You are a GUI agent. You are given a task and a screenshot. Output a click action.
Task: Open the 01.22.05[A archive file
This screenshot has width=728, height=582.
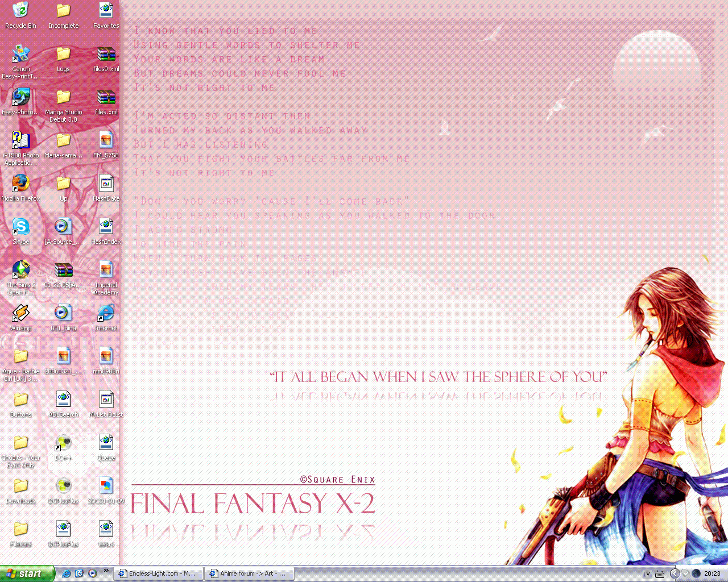click(x=63, y=275)
